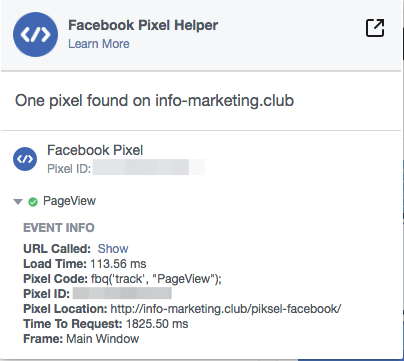Screen dimensions: 404x361
Task: Open the pop-out external window icon
Action: [x=375, y=28]
